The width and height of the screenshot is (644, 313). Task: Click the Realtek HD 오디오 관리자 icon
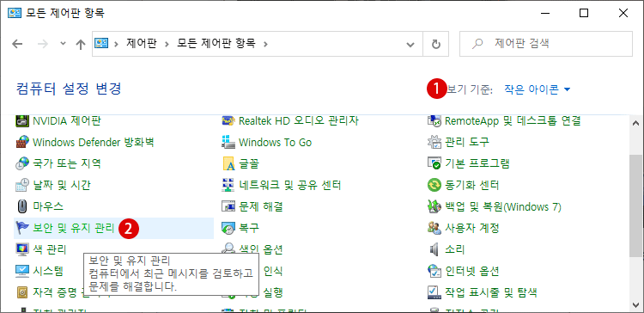[228, 121]
